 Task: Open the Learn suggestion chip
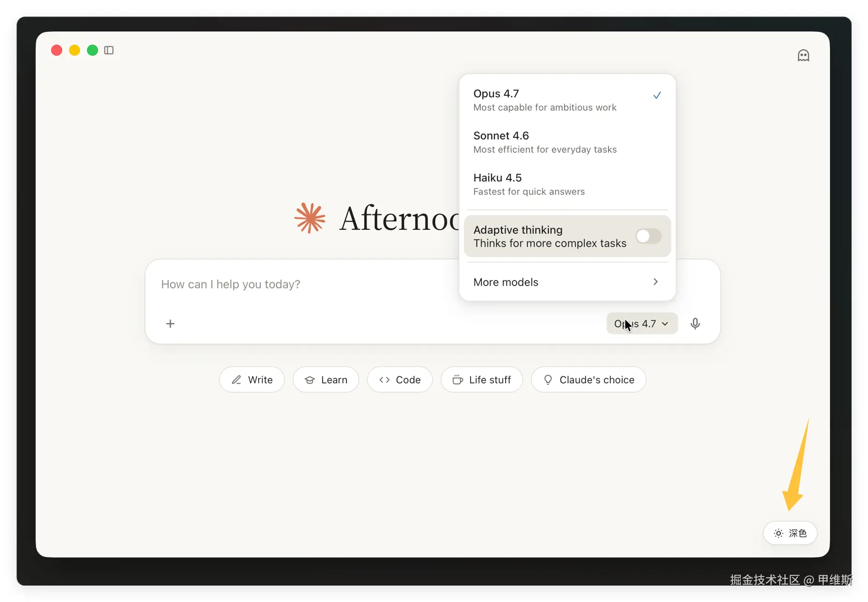click(326, 379)
